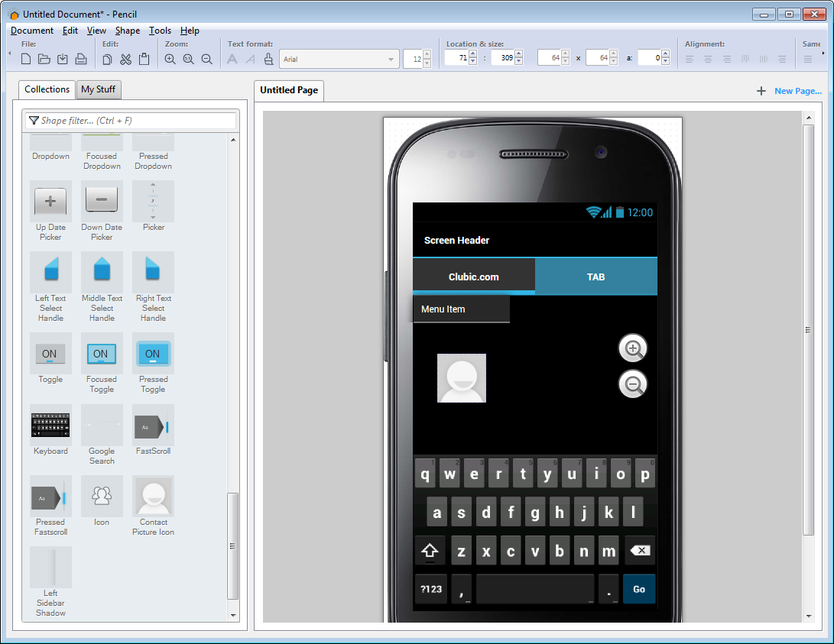Click the Clubic.com tab on phone mockup
The image size is (834, 644).
click(473, 277)
